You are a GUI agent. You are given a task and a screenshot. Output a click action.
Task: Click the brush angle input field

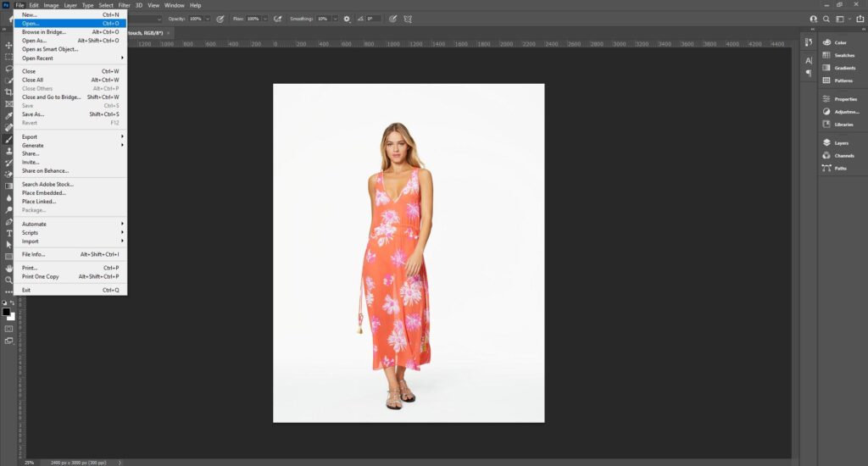(373, 19)
